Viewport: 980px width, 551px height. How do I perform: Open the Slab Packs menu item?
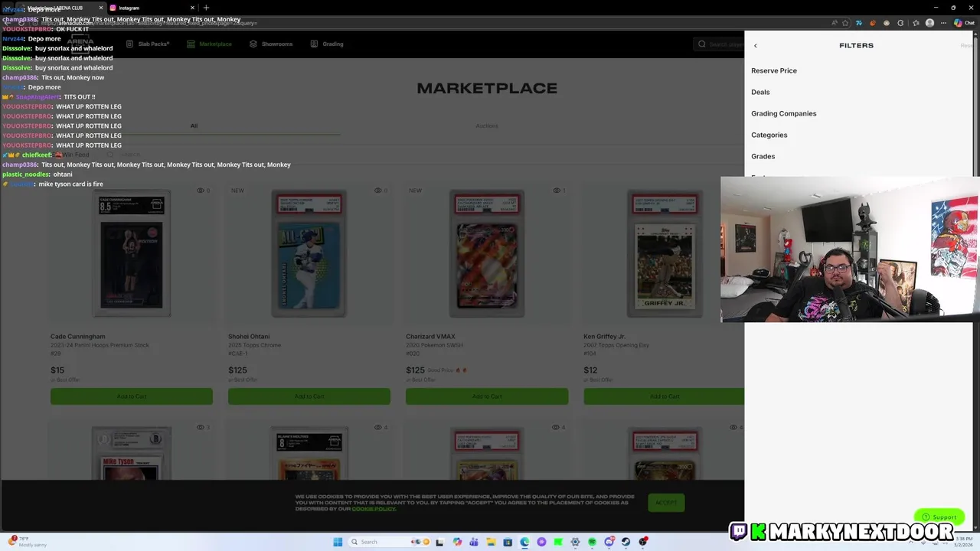coord(148,44)
